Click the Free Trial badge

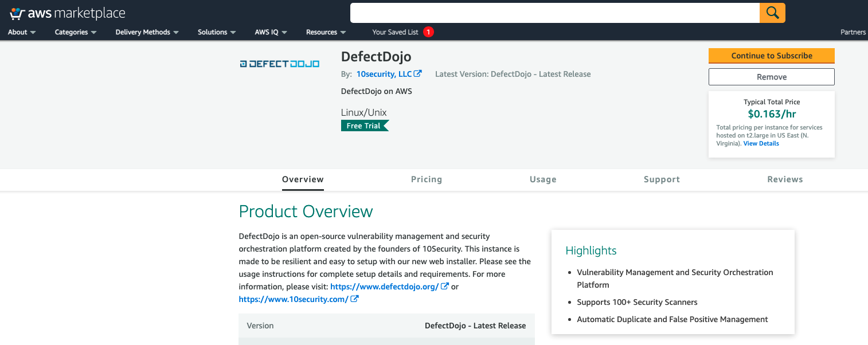point(363,126)
